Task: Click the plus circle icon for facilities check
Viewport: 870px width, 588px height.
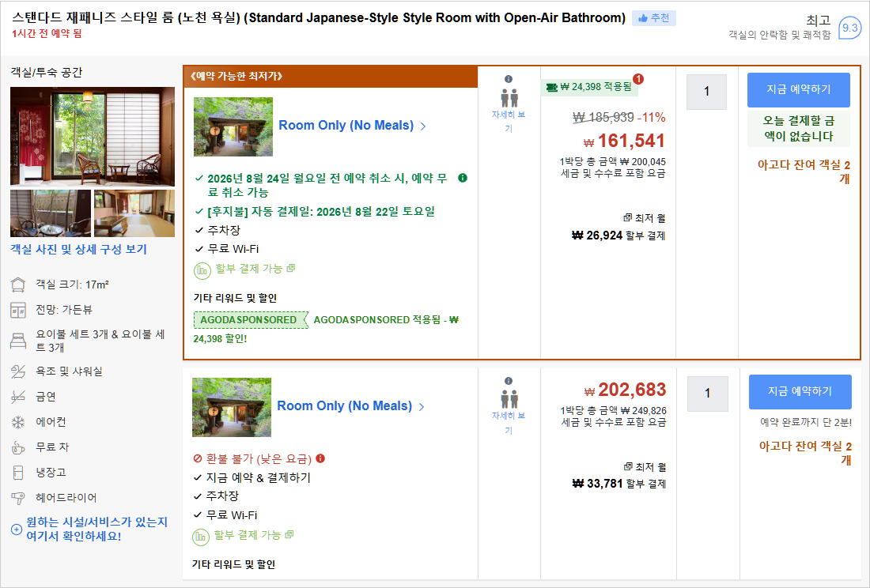Action: 17,530
